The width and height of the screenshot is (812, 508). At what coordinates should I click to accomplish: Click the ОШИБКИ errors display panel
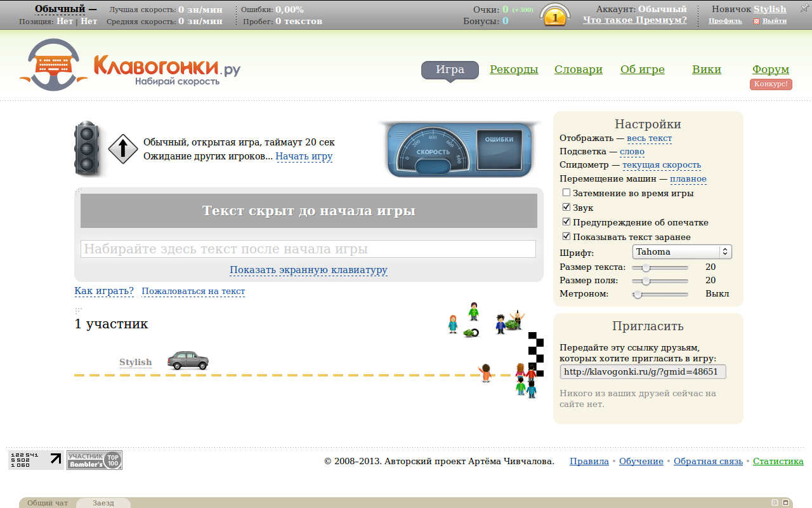(499, 149)
